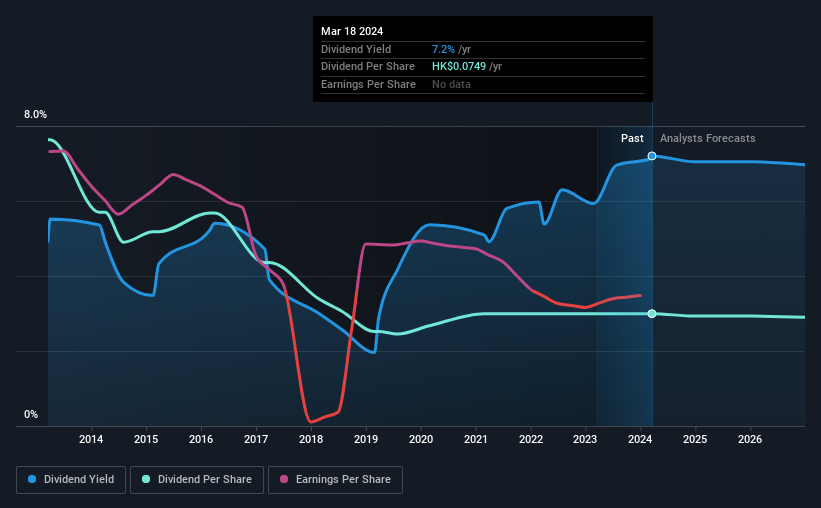This screenshot has height=508, width=821.
Task: Click the 2024 x-axis label
Action: pyautogui.click(x=640, y=439)
